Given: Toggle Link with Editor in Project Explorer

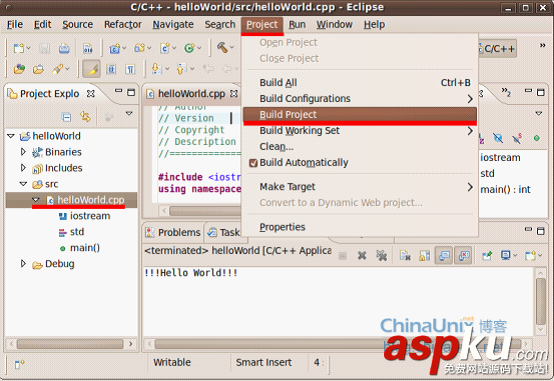Looking at the screenshot, I should click(x=85, y=116).
